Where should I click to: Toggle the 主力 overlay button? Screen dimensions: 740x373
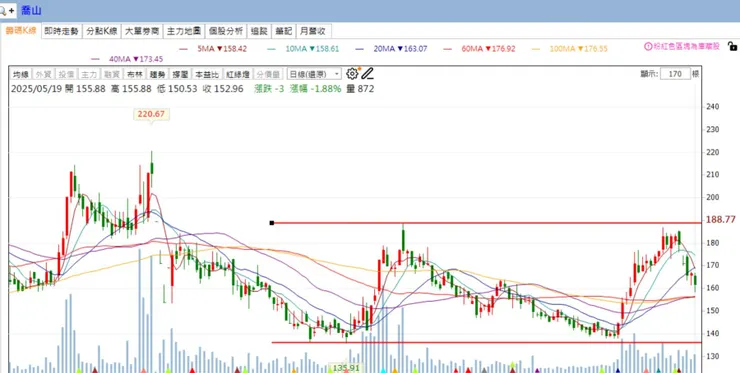(x=89, y=74)
